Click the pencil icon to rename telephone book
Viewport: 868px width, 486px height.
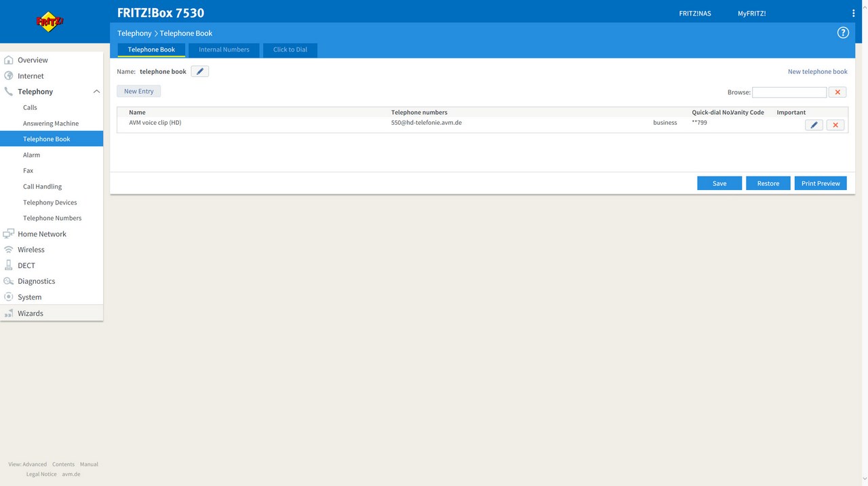click(x=200, y=71)
